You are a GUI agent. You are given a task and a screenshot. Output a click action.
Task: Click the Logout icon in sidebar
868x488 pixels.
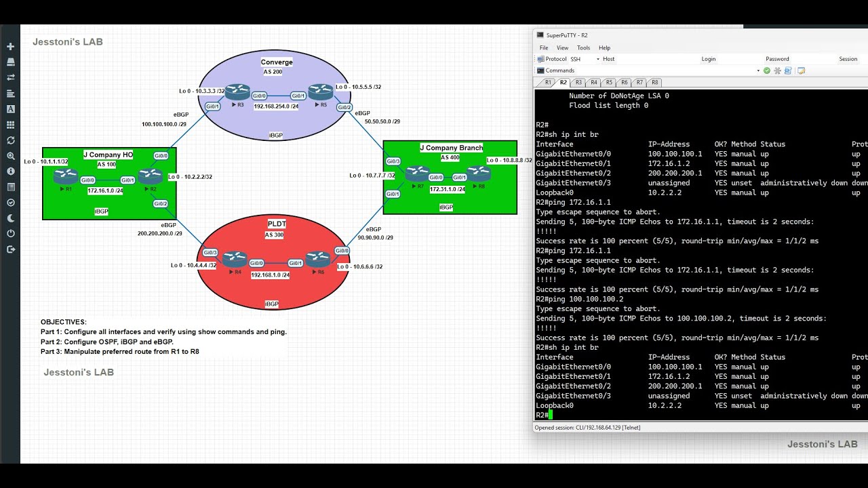coord(10,249)
